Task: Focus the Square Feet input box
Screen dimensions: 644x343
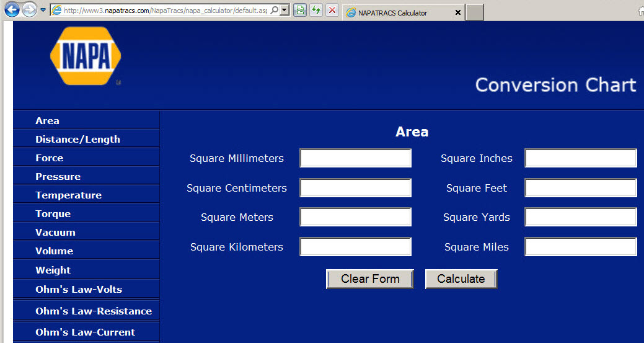Action: pos(580,188)
